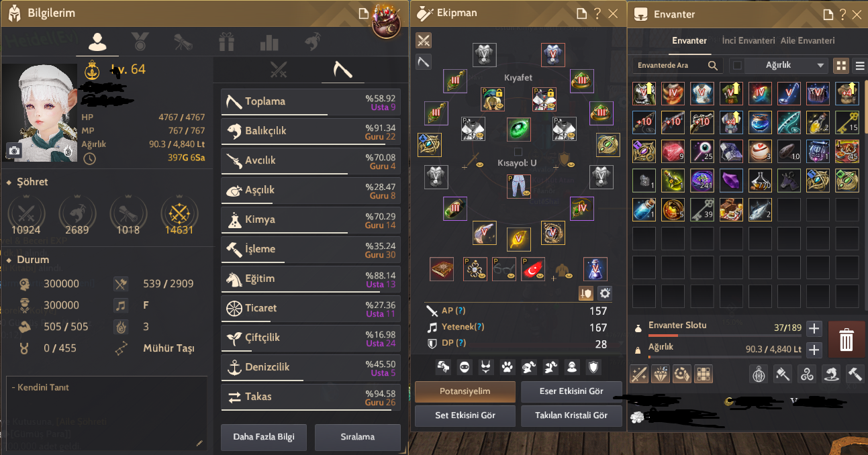This screenshot has width=868, height=455.
Task: Expand weight limit with Ağırlık plus button
Action: [x=814, y=350]
